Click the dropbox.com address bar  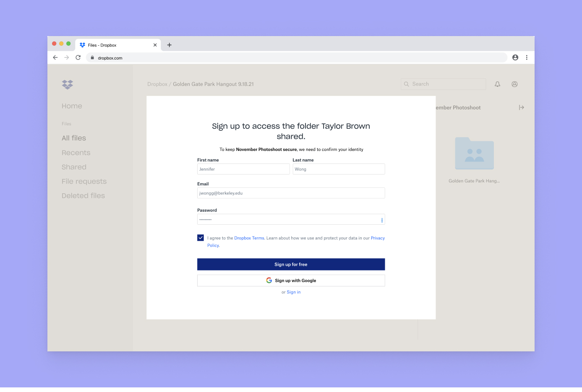296,58
